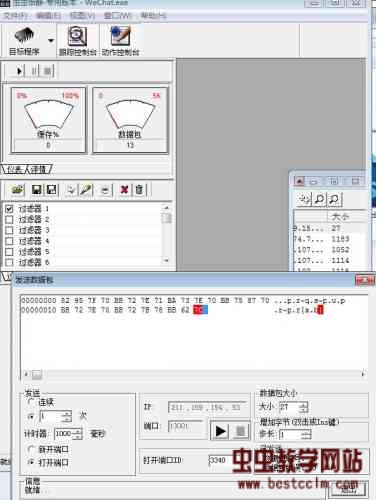Viewport: 376px width, 500px height.
Task: Select the 连续 continuous send radio button
Action: tap(31, 402)
